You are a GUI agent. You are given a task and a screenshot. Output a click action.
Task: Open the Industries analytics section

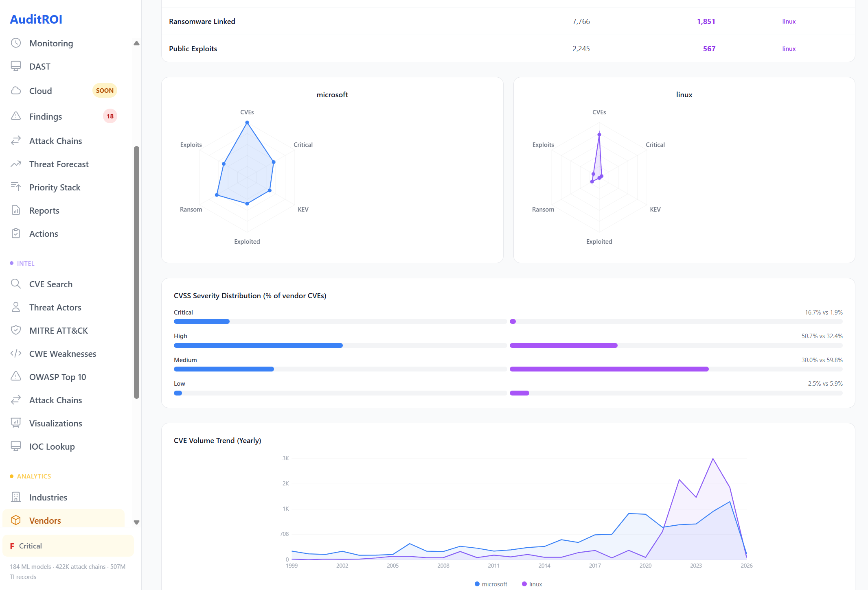click(x=48, y=497)
